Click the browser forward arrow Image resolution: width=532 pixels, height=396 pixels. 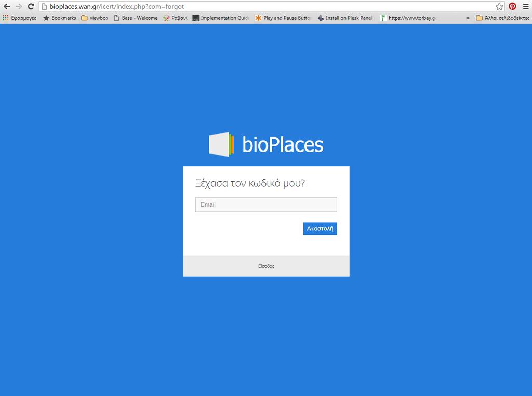coord(19,6)
